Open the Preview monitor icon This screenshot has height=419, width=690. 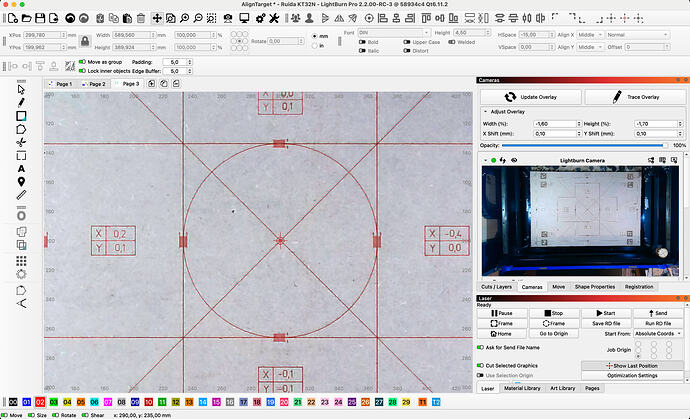[244, 18]
